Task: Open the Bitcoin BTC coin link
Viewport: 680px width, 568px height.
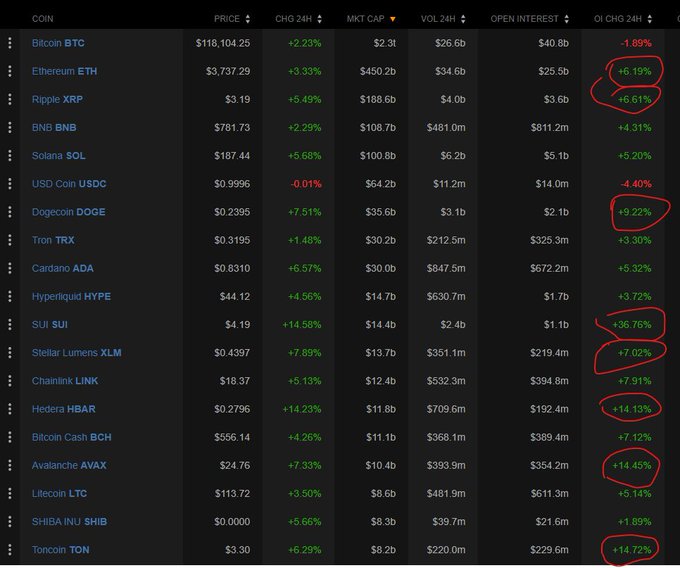Action: [x=58, y=43]
